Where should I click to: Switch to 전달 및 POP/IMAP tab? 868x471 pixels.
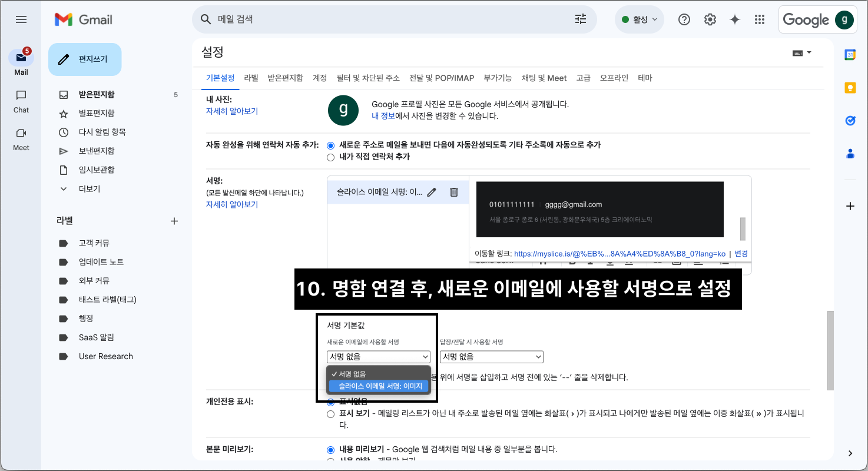click(x=442, y=78)
